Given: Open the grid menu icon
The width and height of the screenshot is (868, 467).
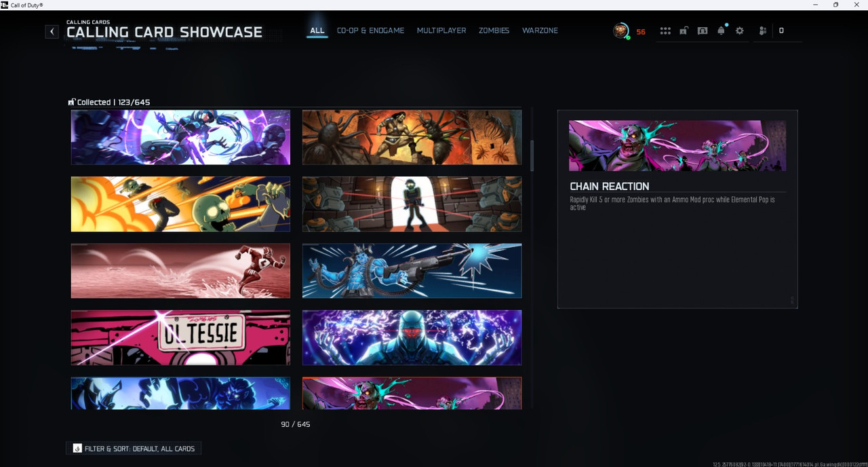Looking at the screenshot, I should (x=665, y=31).
